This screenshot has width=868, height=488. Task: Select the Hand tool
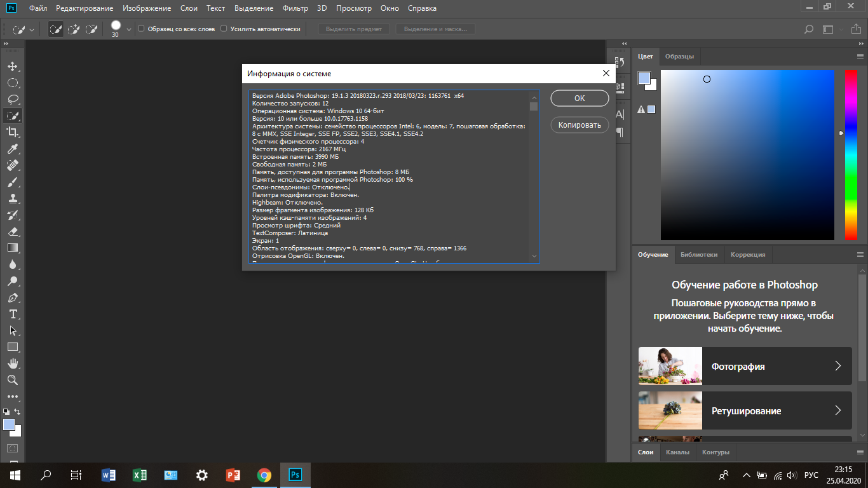point(12,363)
